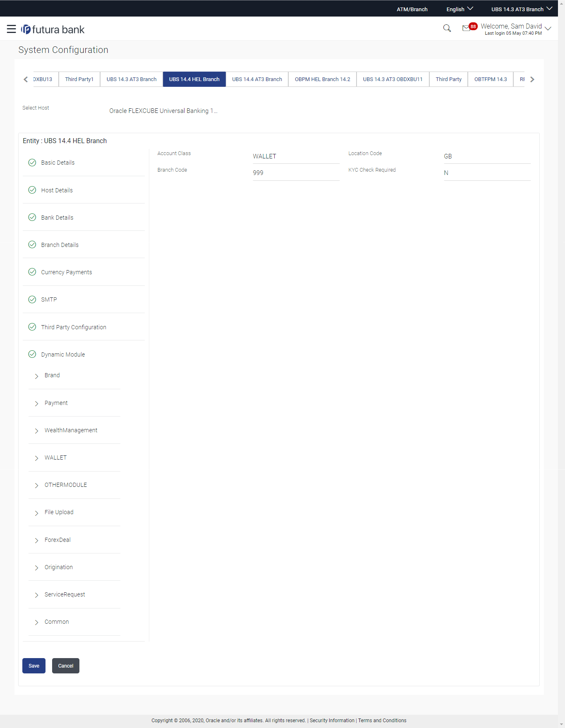Expand the ServiceRequest chevron
The image size is (565, 728).
pyautogui.click(x=36, y=595)
